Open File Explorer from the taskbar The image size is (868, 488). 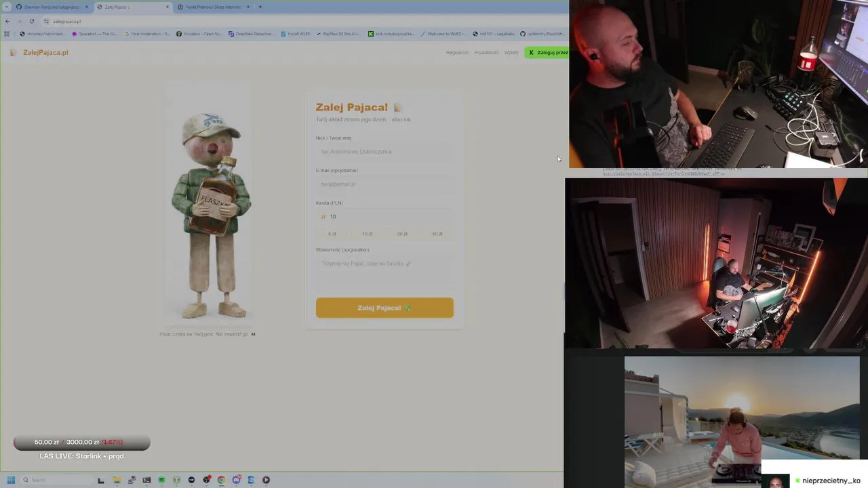coord(117,480)
